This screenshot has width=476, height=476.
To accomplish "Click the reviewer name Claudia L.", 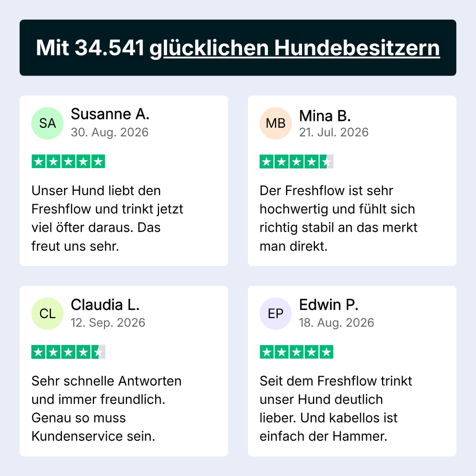I will [x=105, y=305].
